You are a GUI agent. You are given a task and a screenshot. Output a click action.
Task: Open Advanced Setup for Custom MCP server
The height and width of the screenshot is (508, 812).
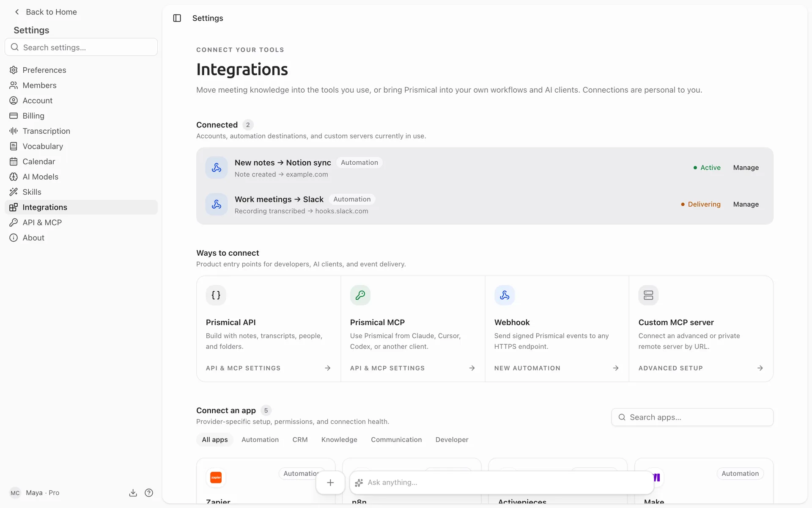tap(701, 368)
